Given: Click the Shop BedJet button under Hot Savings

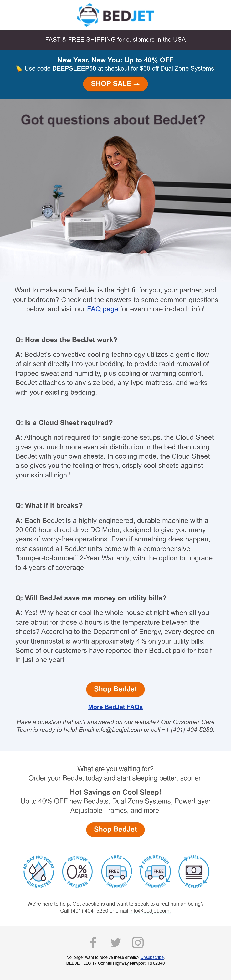Looking at the screenshot, I should 115,829.
